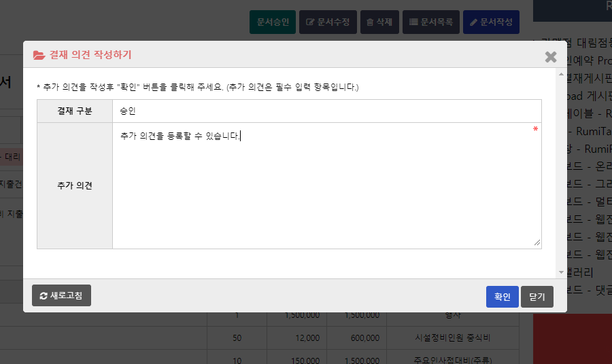The width and height of the screenshot is (612, 364).
Task: Click the 닫기 button in dialog footer
Action: (x=537, y=297)
